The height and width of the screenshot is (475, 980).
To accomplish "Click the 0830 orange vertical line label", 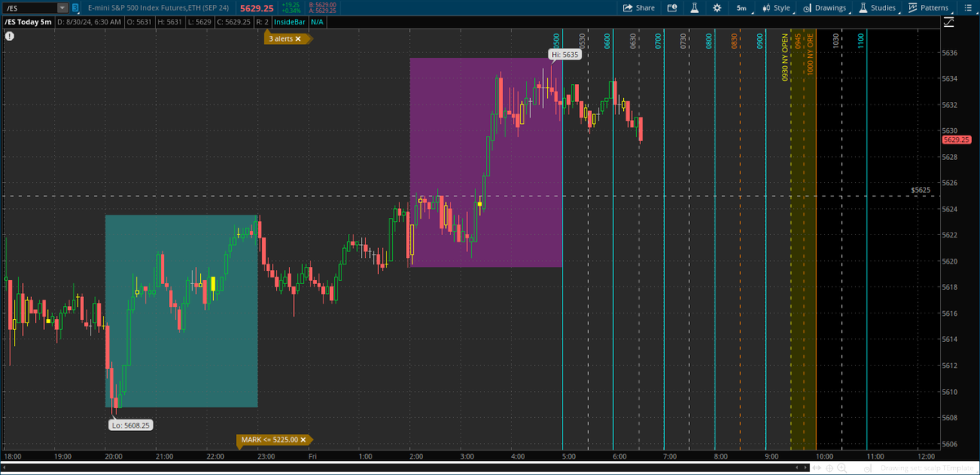I will click(734, 42).
